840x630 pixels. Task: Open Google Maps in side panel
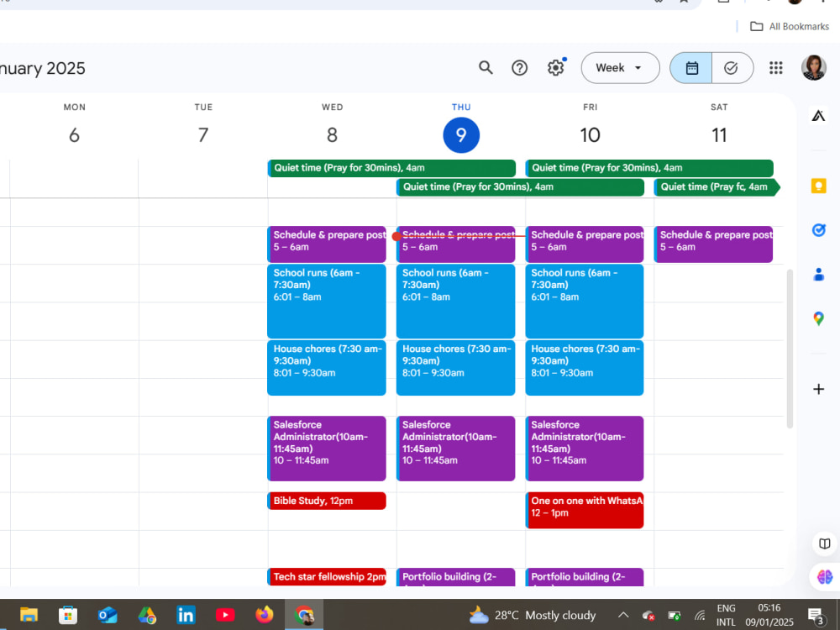click(x=818, y=318)
